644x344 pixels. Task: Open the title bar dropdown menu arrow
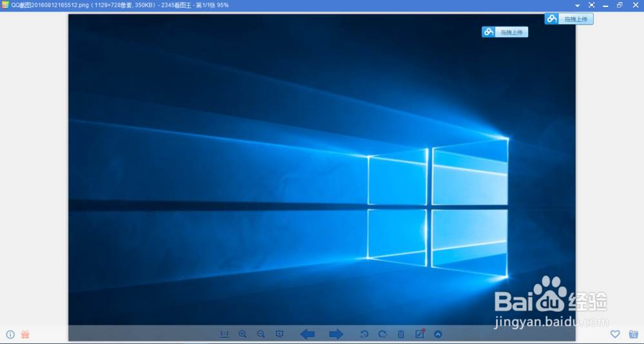click(577, 5)
